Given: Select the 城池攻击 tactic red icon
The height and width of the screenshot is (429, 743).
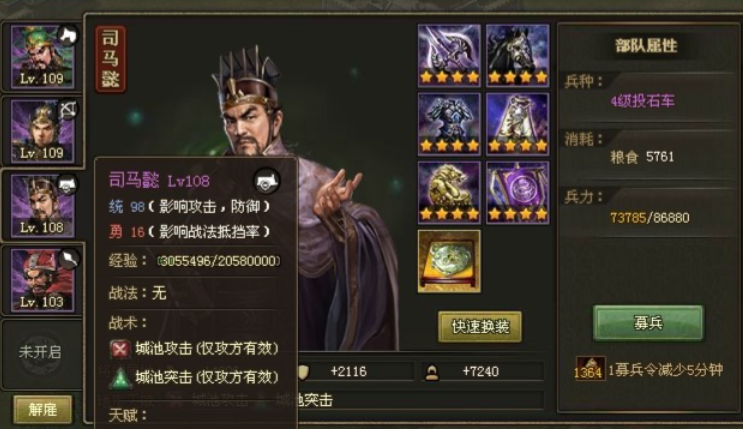Looking at the screenshot, I should [120, 349].
